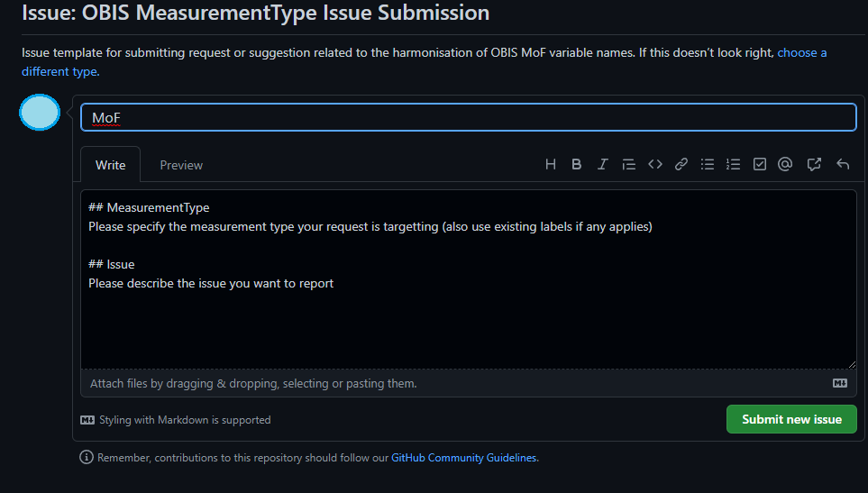Screen dimensions: 868x493
Task: Add a task list checkbox icon
Action: [x=760, y=164]
